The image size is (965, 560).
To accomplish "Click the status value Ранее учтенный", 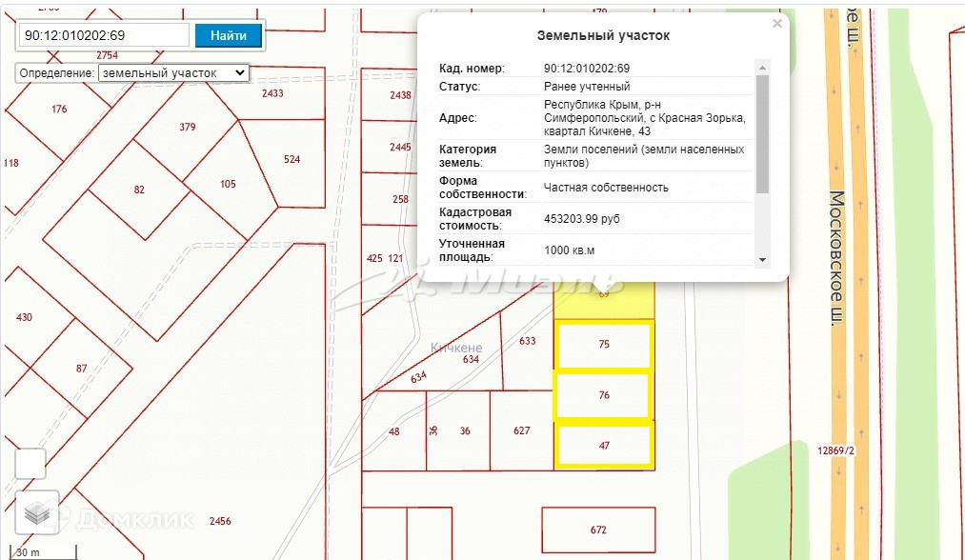I will tap(587, 86).
